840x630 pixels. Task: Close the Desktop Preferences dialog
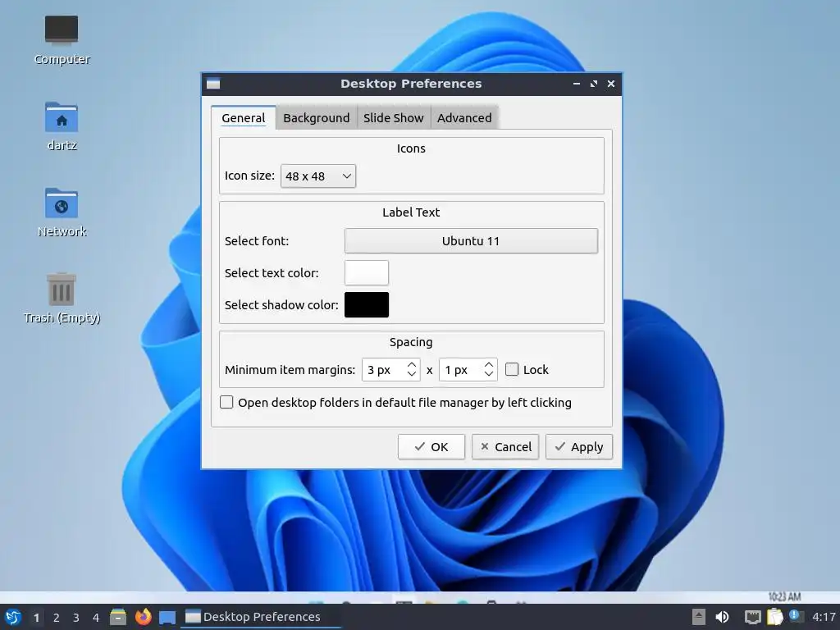pyautogui.click(x=610, y=84)
